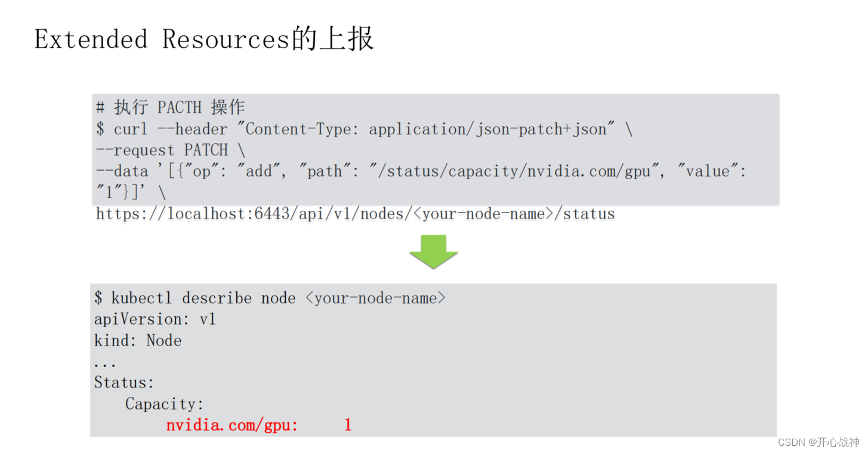Open the localhost:6443 nodes status URL
The width and height of the screenshot is (868, 453).
click(x=355, y=213)
